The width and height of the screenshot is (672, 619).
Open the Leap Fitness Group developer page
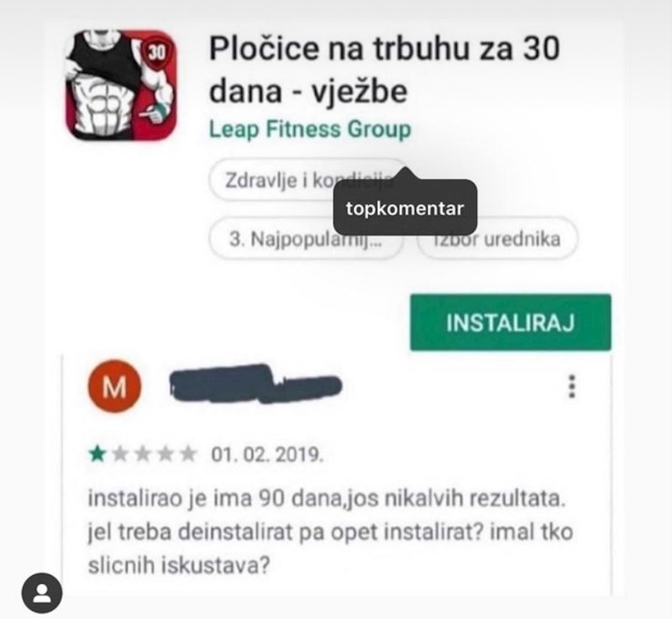(x=310, y=129)
